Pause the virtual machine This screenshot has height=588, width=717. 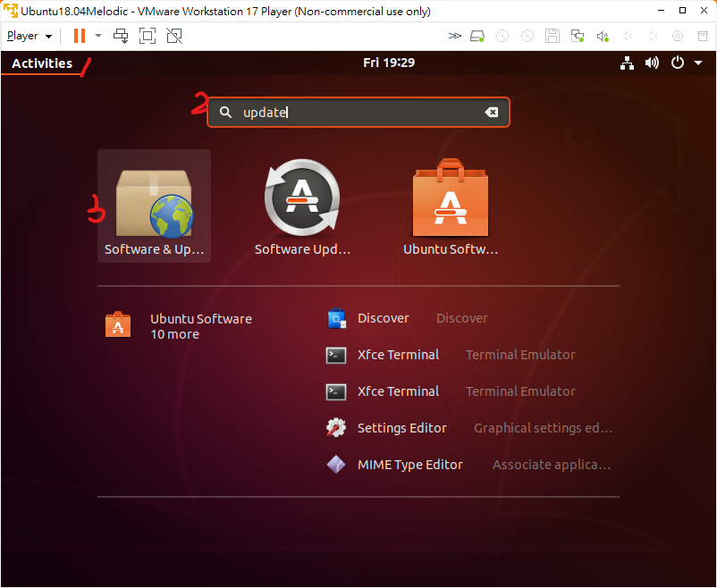coord(80,36)
